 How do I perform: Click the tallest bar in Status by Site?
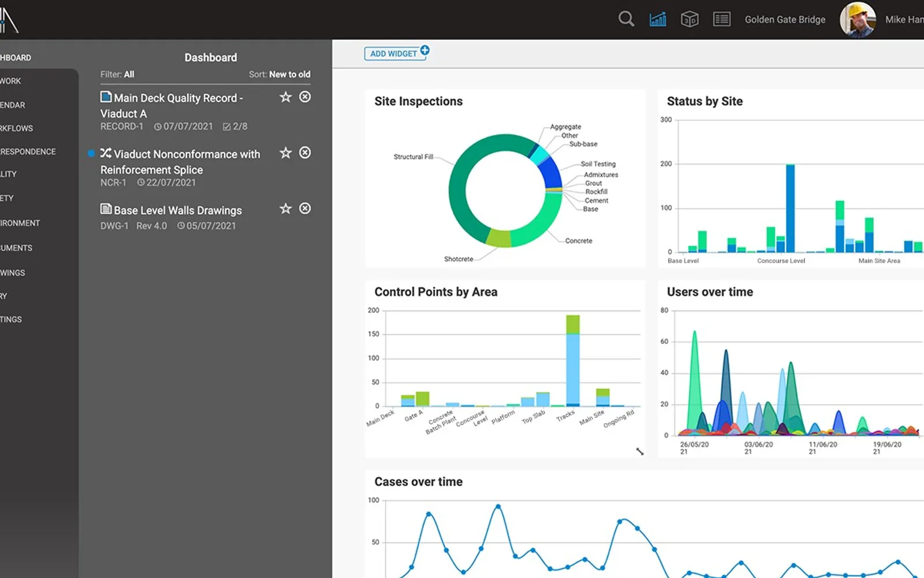[x=790, y=208]
